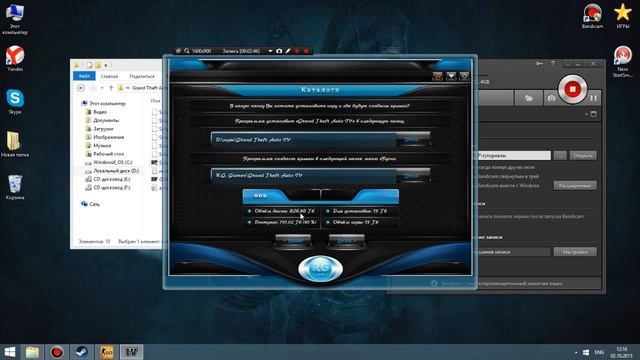The height and width of the screenshot is (360, 640).
Task: Click the GTA IV taskbar icon
Action: tap(131, 352)
